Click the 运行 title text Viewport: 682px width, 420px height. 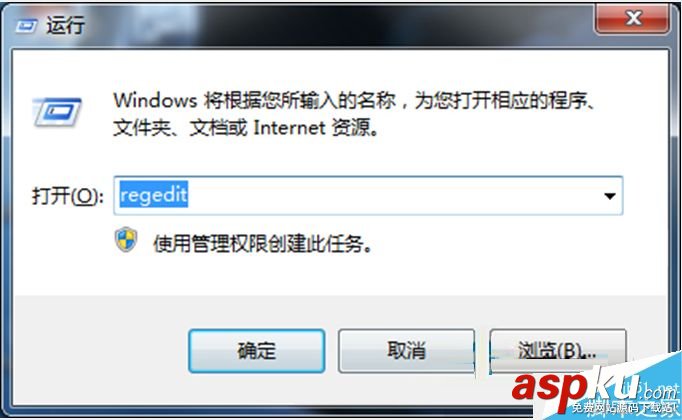[66, 25]
